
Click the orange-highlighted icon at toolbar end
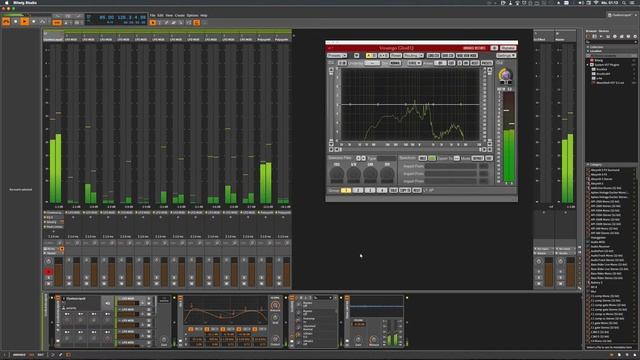click(x=197, y=23)
